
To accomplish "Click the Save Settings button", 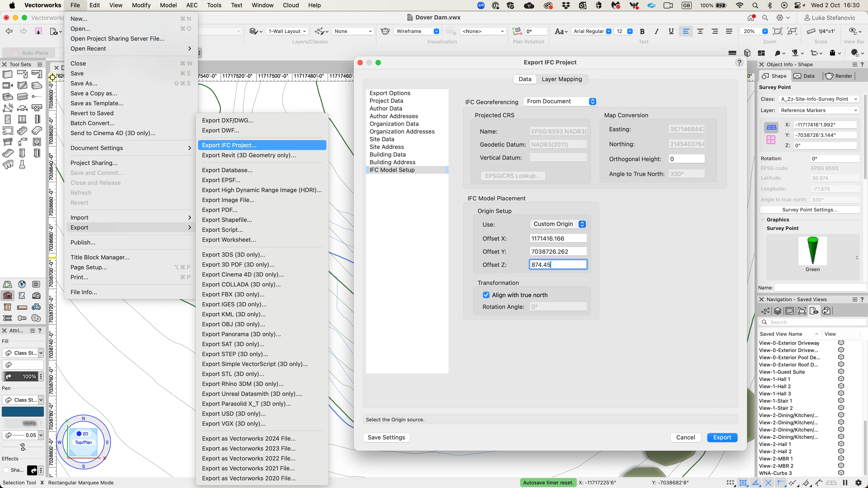I will click(386, 437).
